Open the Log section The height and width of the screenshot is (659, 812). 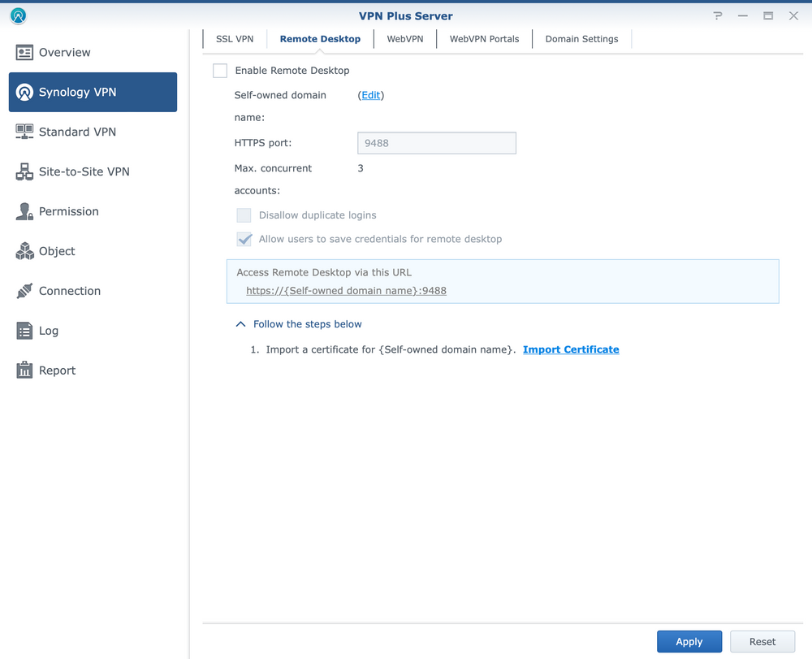93,331
